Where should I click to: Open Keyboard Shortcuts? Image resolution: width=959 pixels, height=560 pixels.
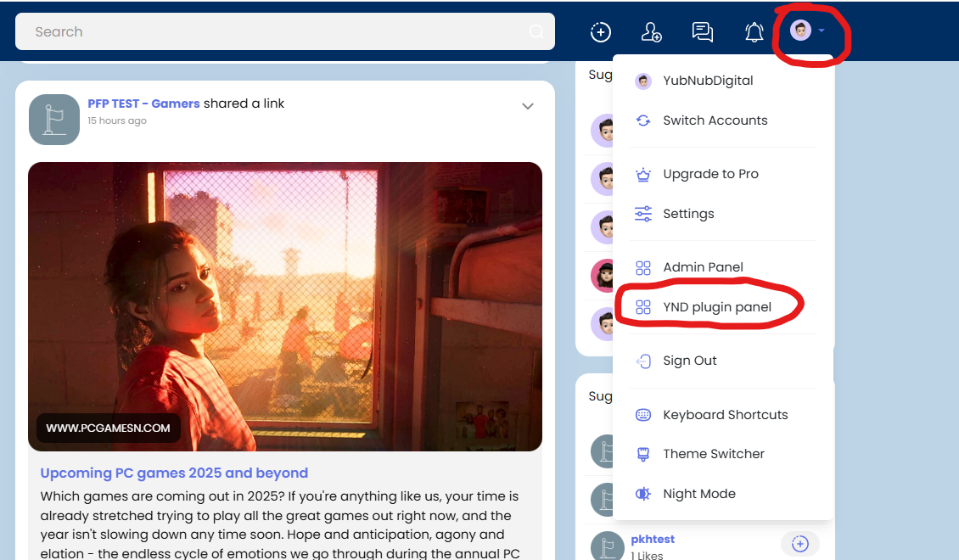point(723,415)
